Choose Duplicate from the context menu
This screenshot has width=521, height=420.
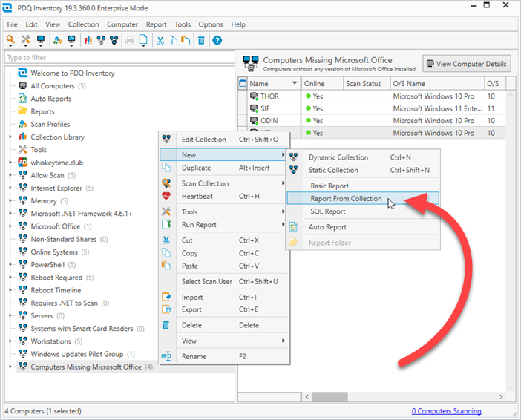223,168
